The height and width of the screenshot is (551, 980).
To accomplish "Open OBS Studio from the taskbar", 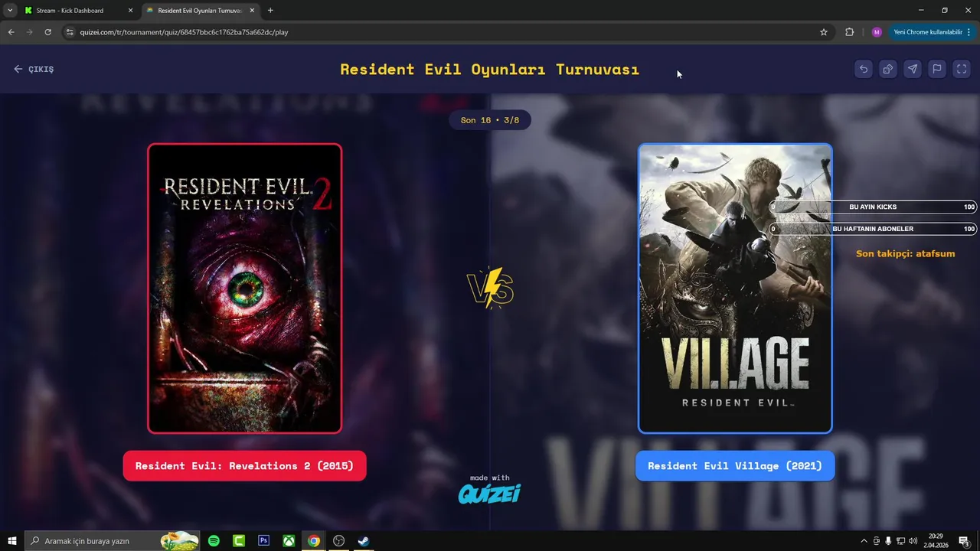I will click(x=338, y=541).
